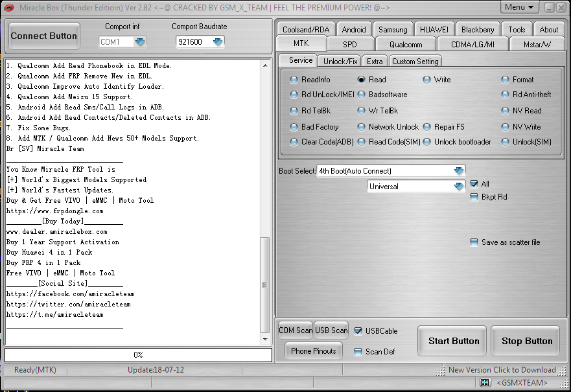Click the Miracle Box red logo icon
This screenshot has height=392, width=571.
8,7
